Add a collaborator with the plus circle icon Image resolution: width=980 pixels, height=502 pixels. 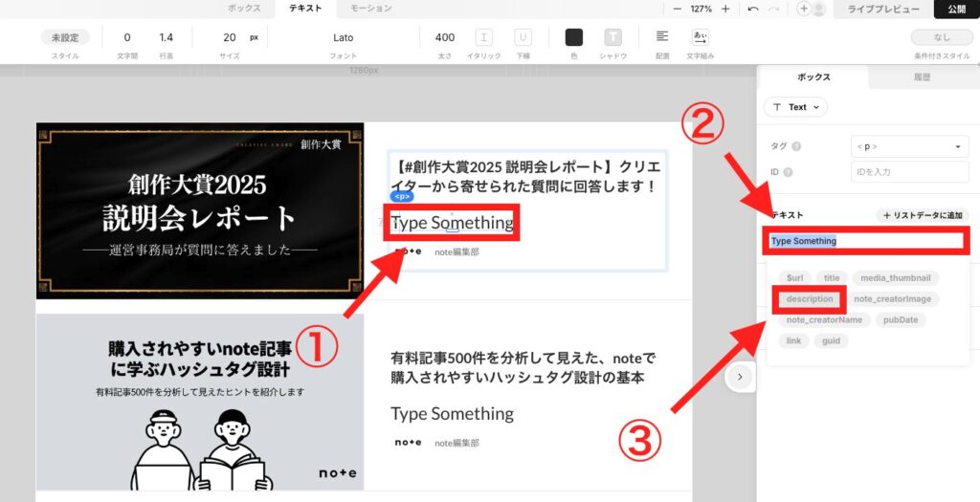804,9
